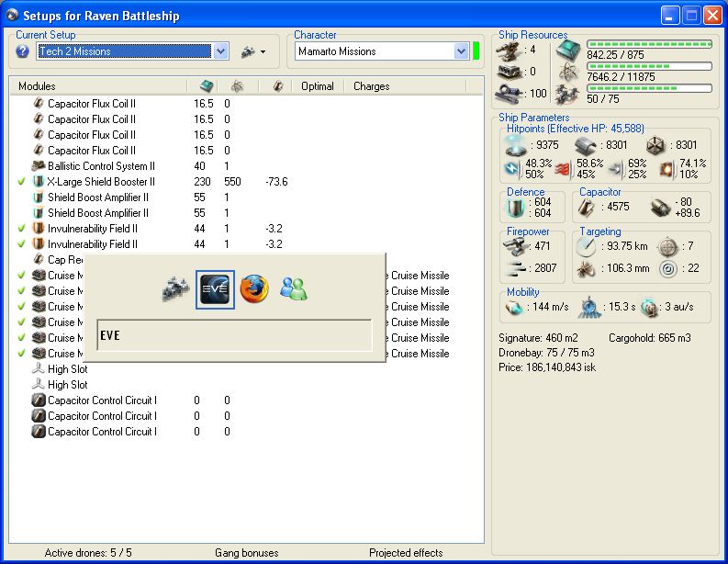Toggle the third Cruise Missile launcher checkmark

click(21, 307)
